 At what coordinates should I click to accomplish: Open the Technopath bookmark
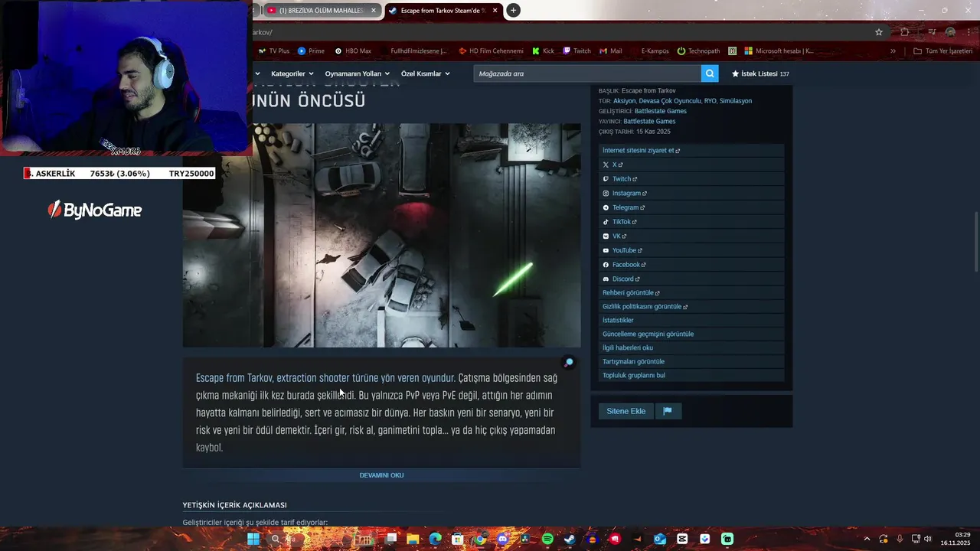click(x=698, y=51)
